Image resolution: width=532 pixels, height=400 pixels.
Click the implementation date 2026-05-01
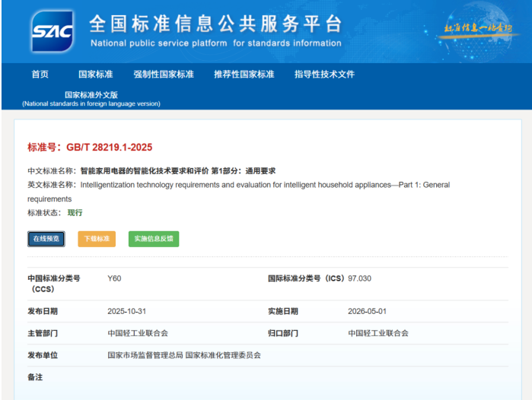(367, 311)
